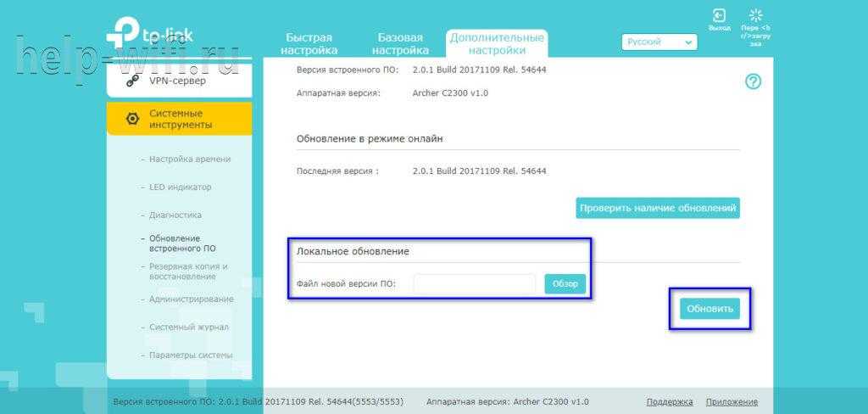The height and width of the screenshot is (414, 868).
Task: Switch to Быстрая настройка tab
Action: coord(309,44)
